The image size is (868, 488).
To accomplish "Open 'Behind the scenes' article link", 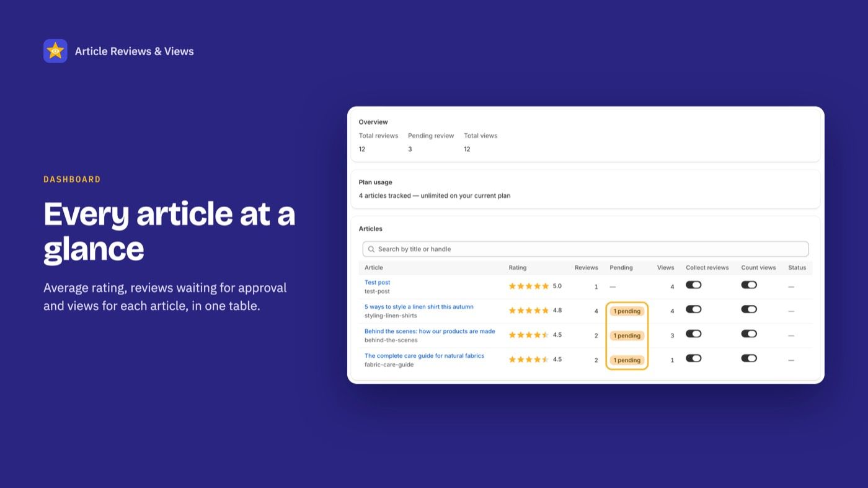I will click(x=430, y=332).
